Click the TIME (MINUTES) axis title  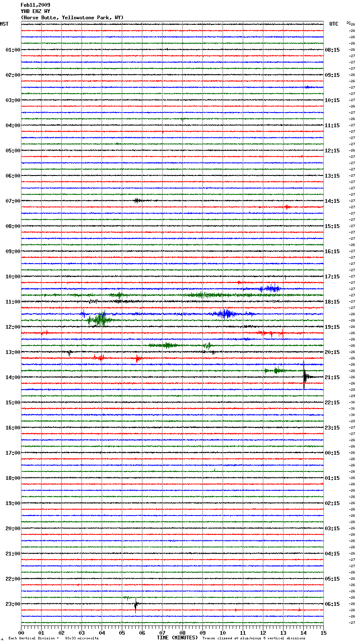[x=177, y=638]
